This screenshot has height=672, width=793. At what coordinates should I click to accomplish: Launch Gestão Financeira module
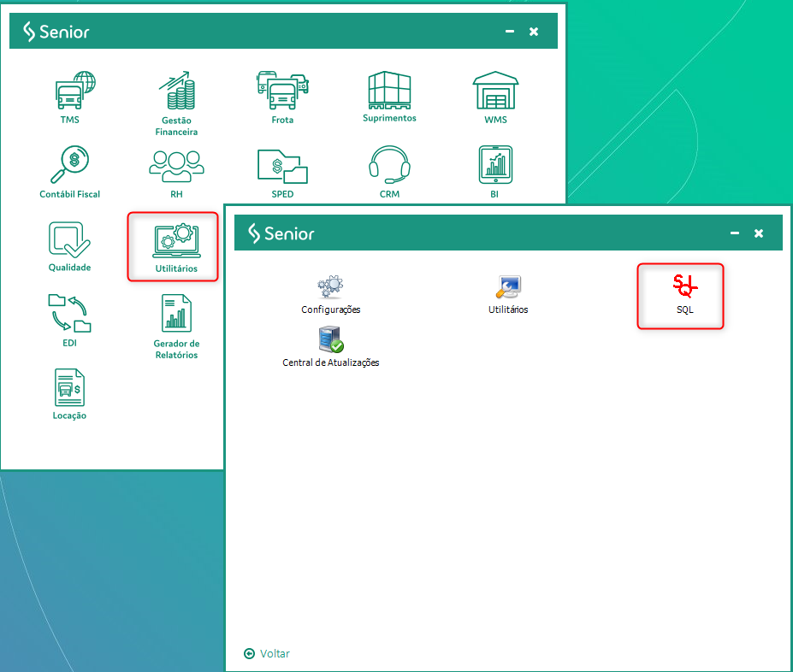(x=176, y=103)
